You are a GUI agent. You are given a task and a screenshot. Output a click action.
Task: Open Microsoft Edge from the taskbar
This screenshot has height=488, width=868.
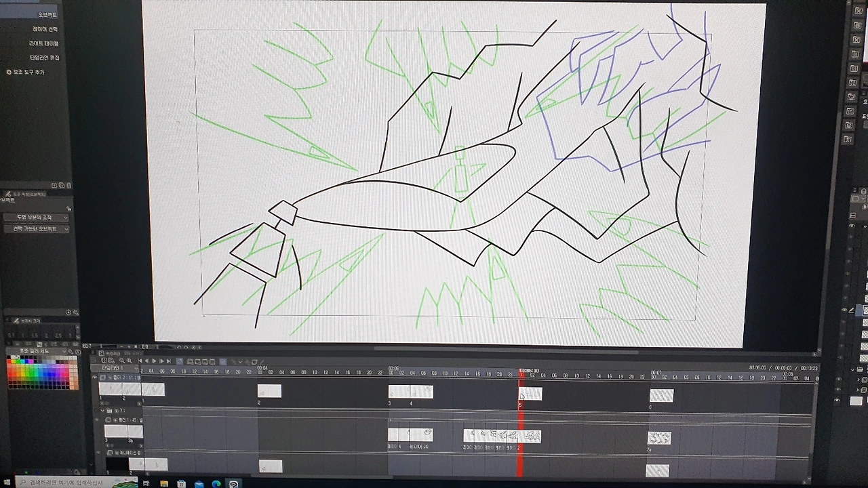pyautogui.click(x=216, y=483)
